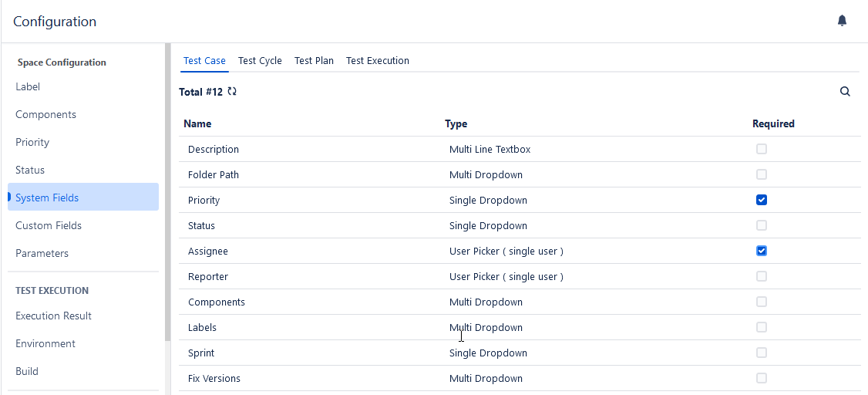Check Required box for Status field
Image resolution: width=868 pixels, height=395 pixels.
(x=762, y=225)
